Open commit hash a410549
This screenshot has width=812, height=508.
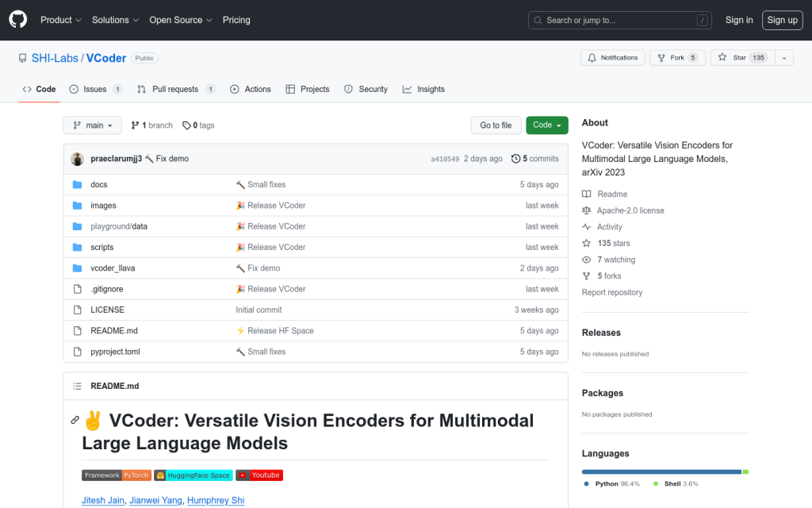(445, 159)
